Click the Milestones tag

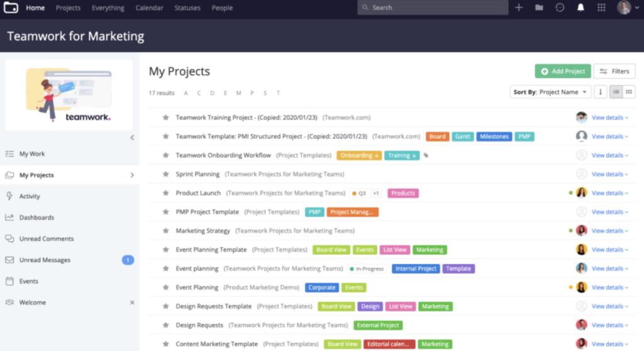click(494, 136)
